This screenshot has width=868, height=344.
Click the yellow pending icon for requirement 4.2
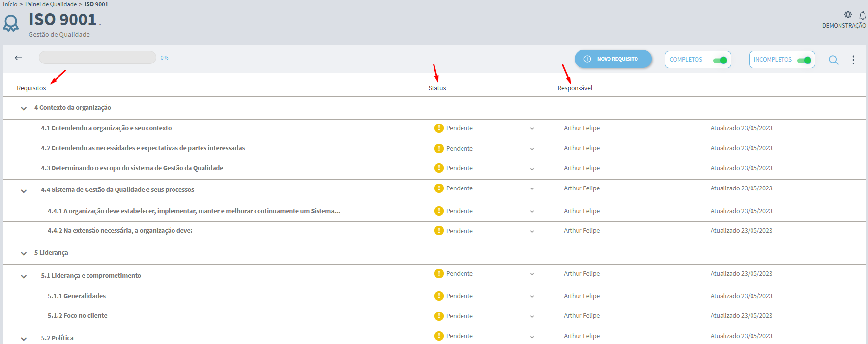coord(439,148)
